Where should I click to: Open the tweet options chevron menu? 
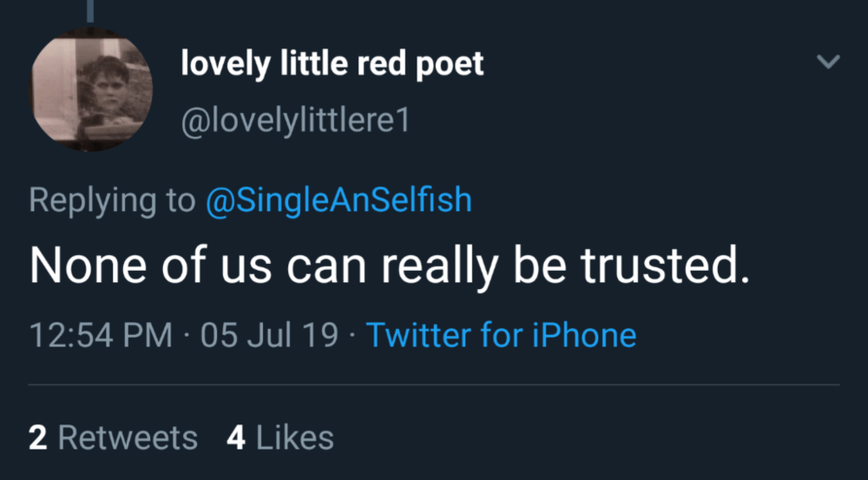[x=830, y=62]
